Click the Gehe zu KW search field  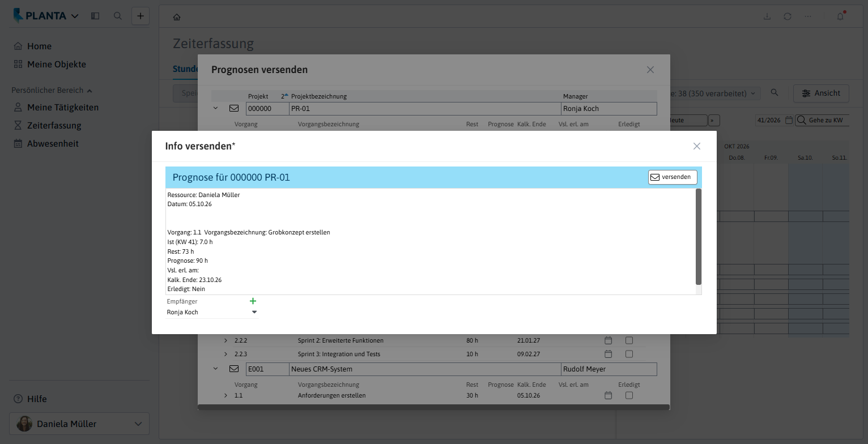(x=822, y=120)
